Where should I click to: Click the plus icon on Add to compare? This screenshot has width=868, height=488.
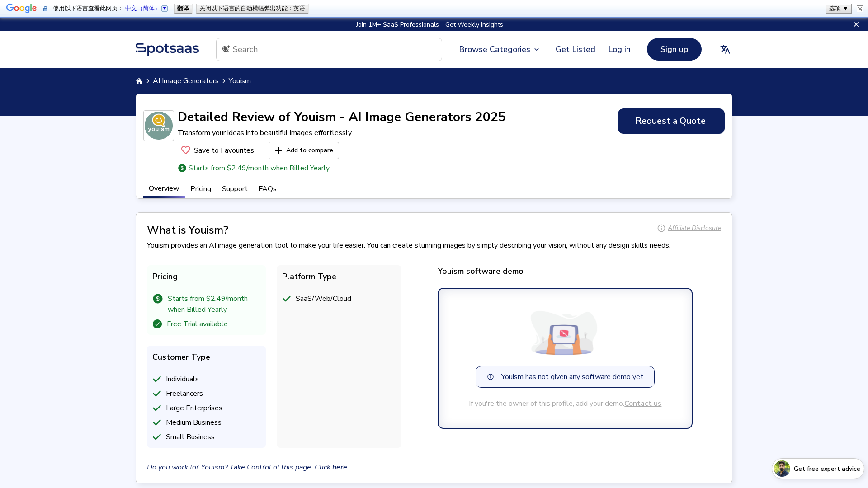(278, 150)
